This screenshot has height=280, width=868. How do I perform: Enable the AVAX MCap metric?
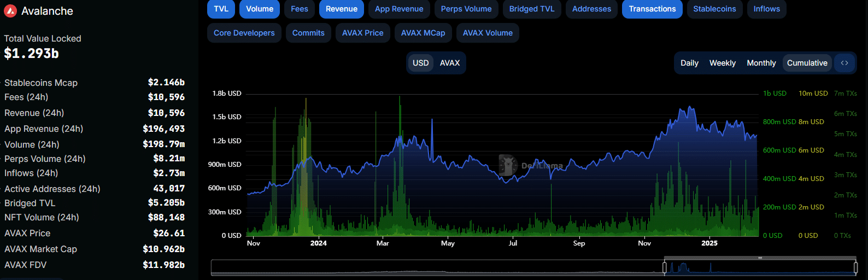click(423, 33)
